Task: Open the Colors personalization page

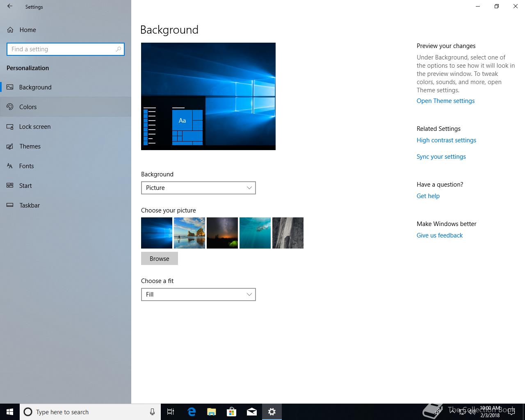Action: coord(28,107)
